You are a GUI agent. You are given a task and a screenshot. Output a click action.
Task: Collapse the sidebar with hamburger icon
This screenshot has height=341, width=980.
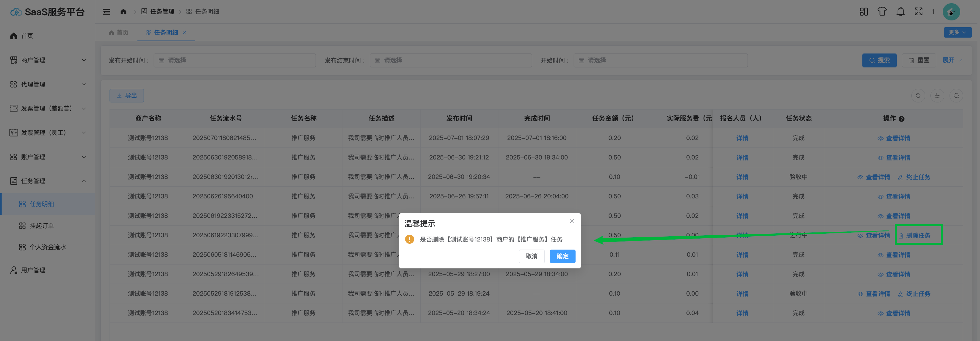[x=107, y=12]
